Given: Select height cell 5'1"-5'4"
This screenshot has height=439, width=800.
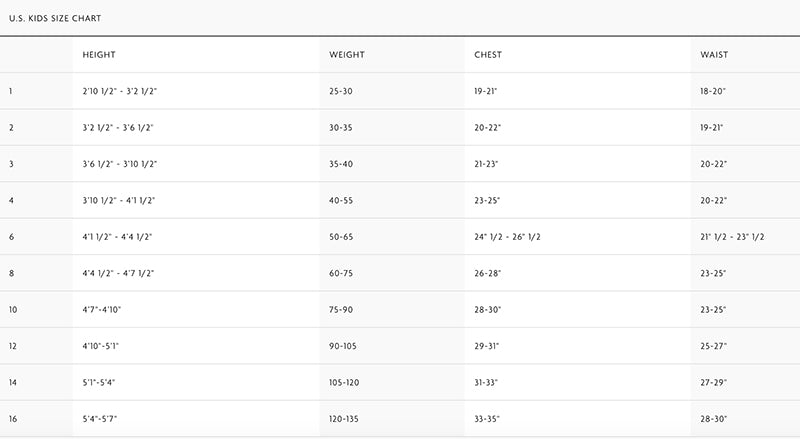Looking at the screenshot, I should coord(100,381).
